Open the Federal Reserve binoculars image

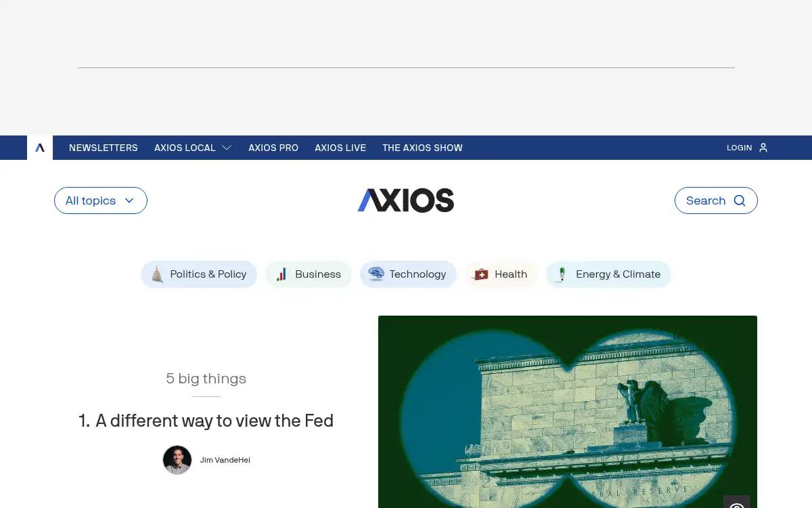(x=568, y=412)
